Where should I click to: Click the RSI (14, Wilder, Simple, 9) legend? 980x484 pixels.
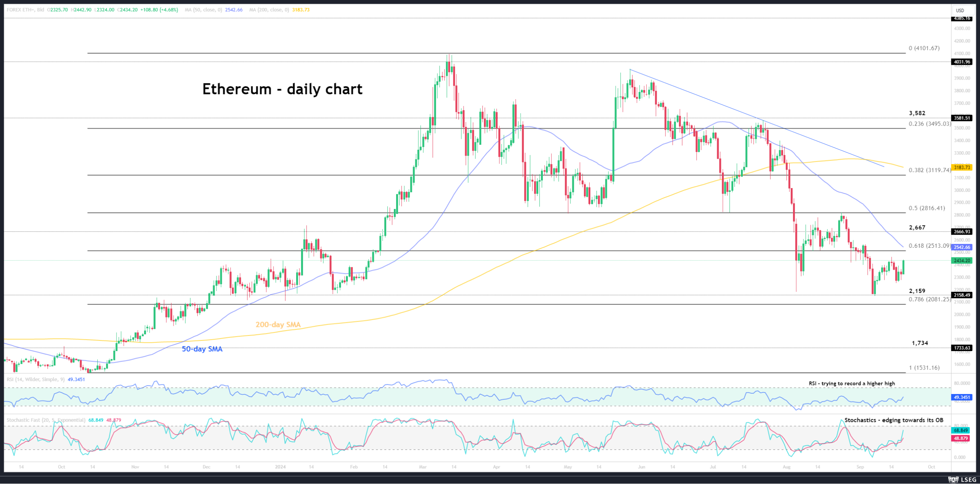coord(35,379)
